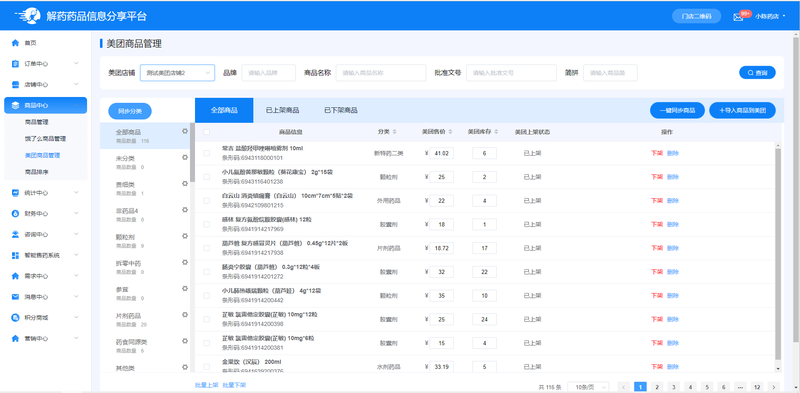
Task: Open gear settings for 全部商品 category
Action: pos(185,131)
